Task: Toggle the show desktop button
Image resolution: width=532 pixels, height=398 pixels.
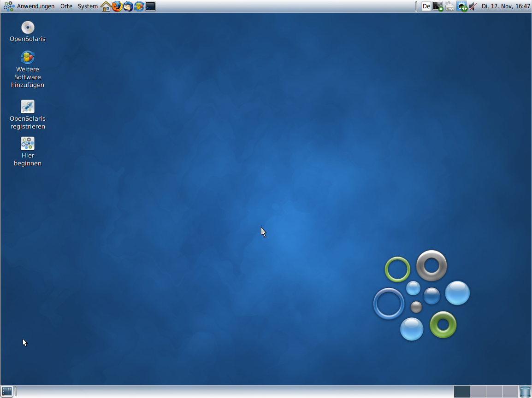Action: click(x=7, y=392)
